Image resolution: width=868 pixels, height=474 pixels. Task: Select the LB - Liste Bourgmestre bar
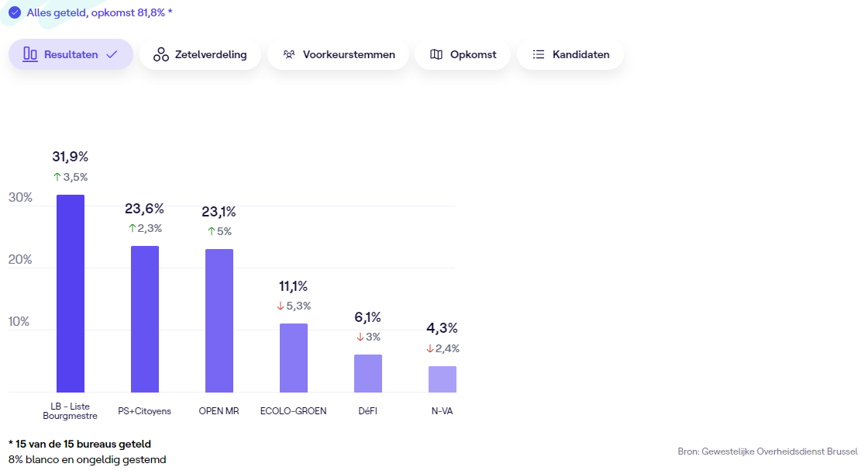click(x=71, y=293)
